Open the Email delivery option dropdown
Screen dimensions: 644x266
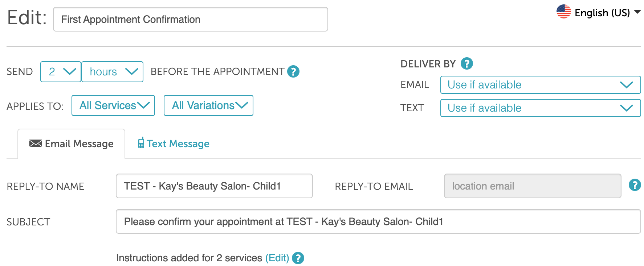(541, 85)
